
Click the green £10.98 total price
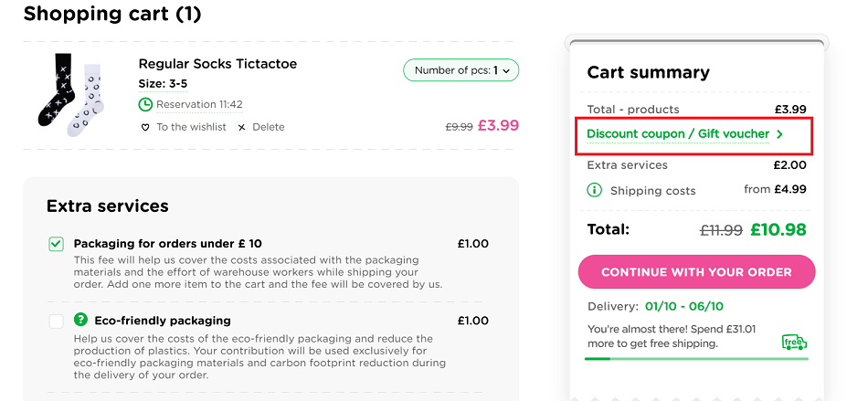[778, 230]
